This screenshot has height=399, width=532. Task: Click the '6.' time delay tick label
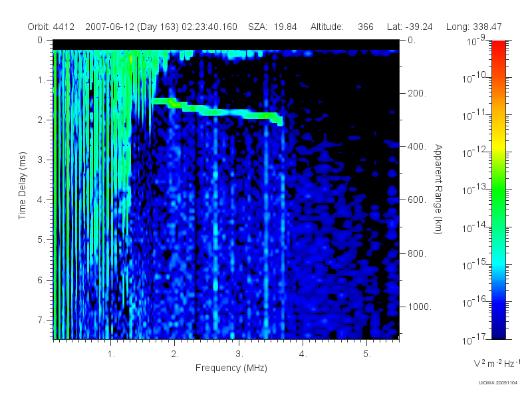coord(41,280)
